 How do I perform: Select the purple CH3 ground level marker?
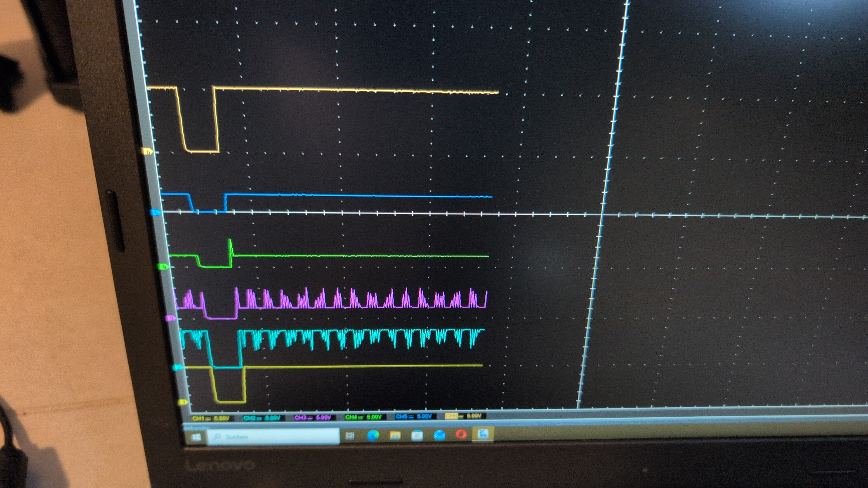pos(170,318)
